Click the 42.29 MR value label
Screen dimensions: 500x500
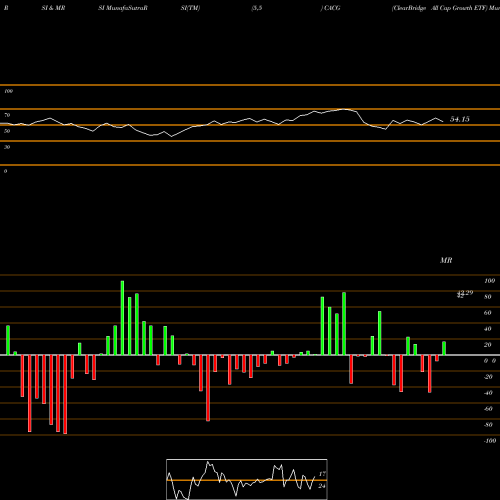click(x=465, y=293)
